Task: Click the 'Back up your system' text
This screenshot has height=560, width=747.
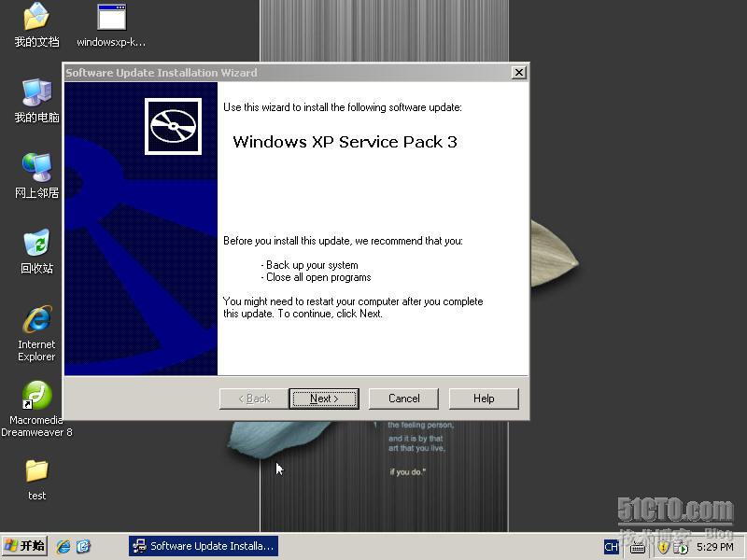Action: tap(312, 265)
